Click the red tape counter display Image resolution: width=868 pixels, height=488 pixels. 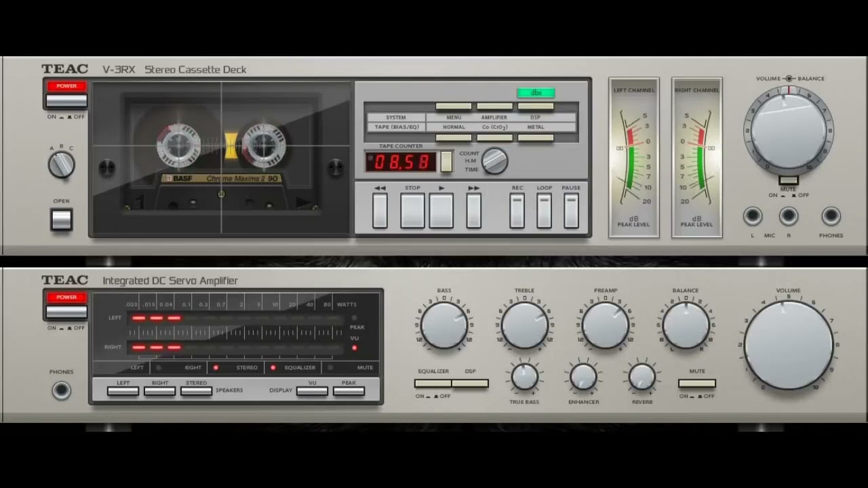401,161
